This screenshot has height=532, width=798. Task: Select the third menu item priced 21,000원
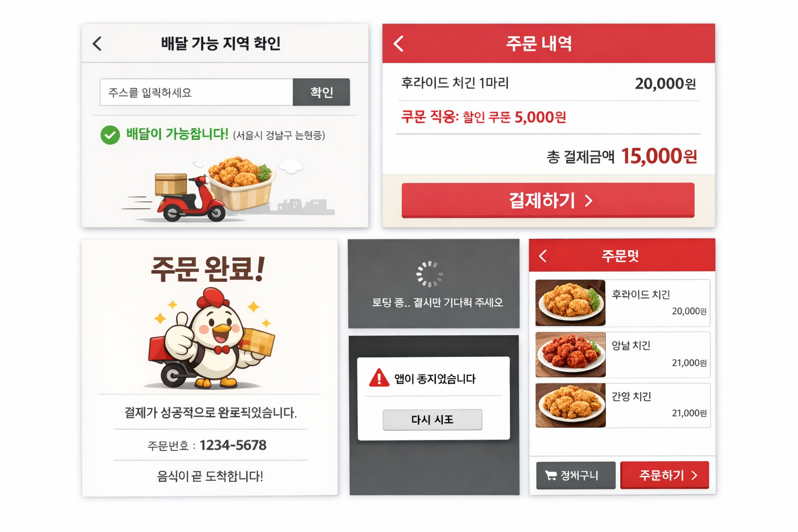point(622,405)
